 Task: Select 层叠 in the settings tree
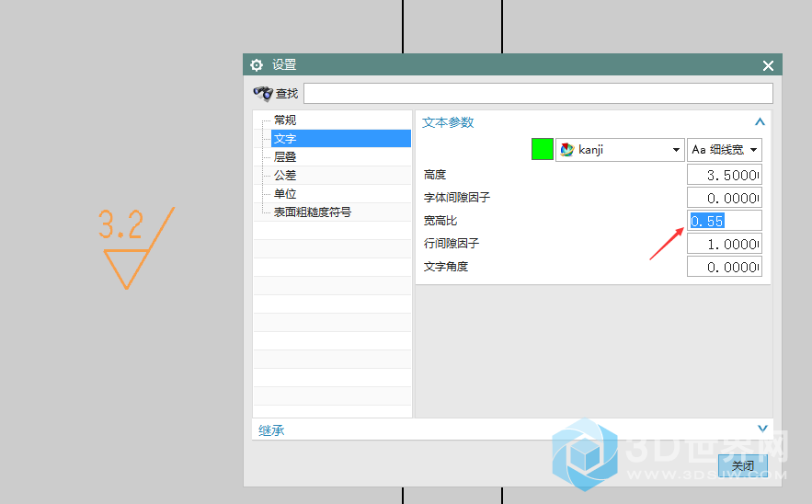285,157
